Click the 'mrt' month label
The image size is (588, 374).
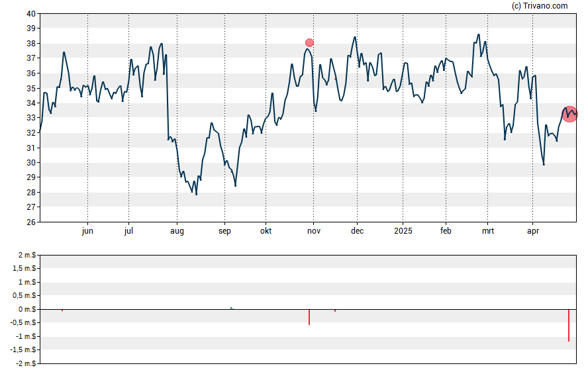click(x=488, y=231)
